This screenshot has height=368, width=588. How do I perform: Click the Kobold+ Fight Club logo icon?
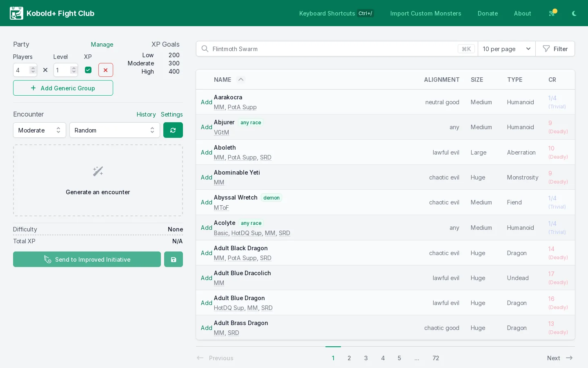click(16, 13)
